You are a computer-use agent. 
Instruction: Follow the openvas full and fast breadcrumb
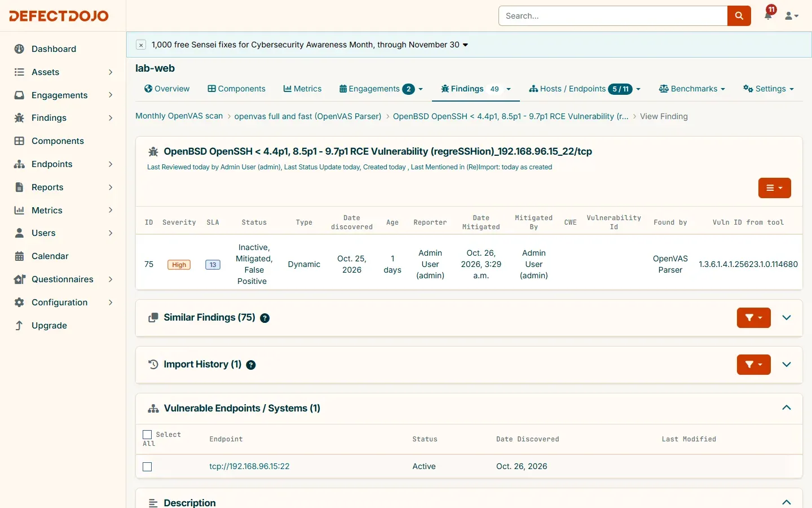pyautogui.click(x=308, y=116)
